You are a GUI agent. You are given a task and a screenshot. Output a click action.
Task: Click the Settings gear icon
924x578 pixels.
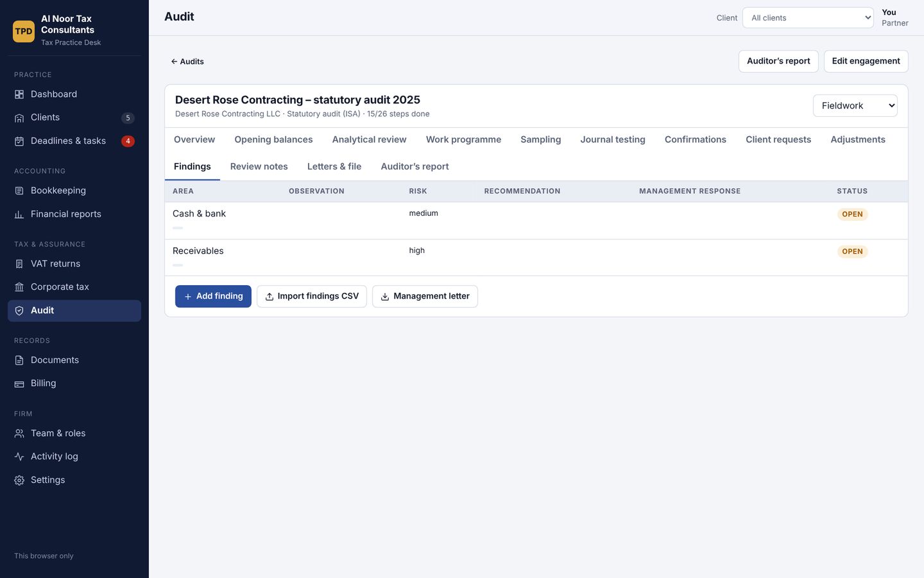coord(19,480)
